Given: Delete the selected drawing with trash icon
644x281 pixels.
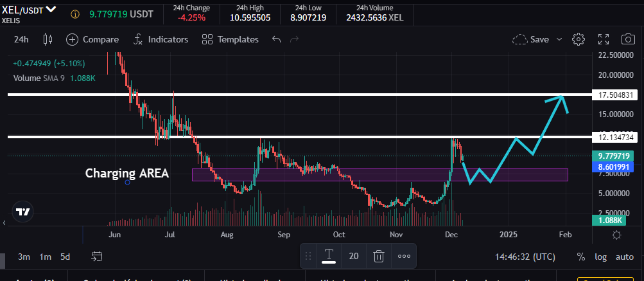Looking at the screenshot, I should tap(378, 257).
